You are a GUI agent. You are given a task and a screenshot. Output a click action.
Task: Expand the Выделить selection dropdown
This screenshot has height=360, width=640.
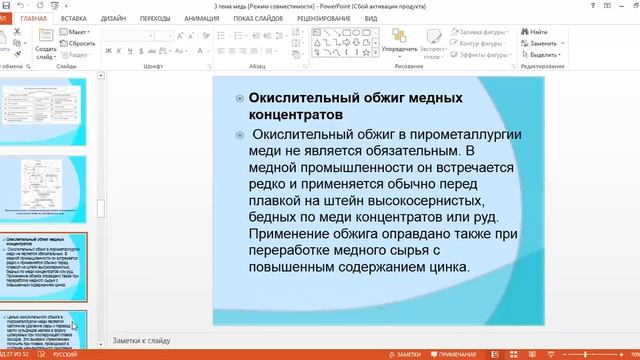tap(560, 55)
